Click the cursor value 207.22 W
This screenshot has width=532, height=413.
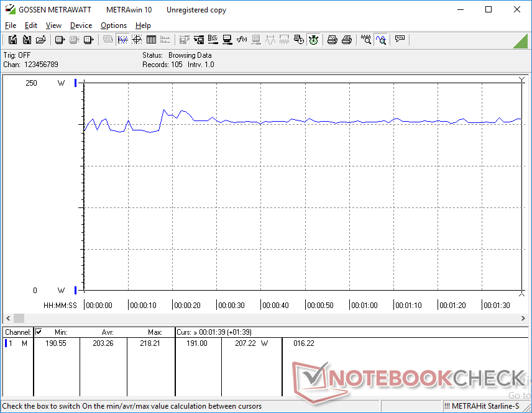(x=252, y=343)
